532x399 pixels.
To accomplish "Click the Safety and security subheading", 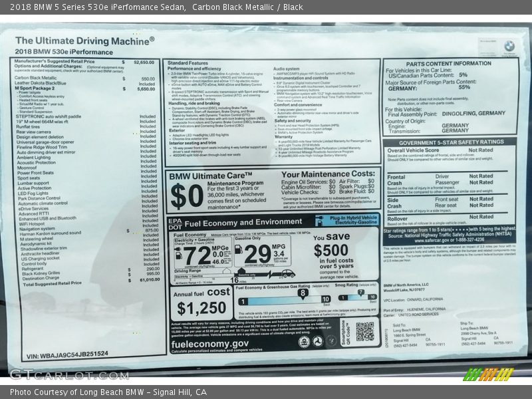I will 293,120.
